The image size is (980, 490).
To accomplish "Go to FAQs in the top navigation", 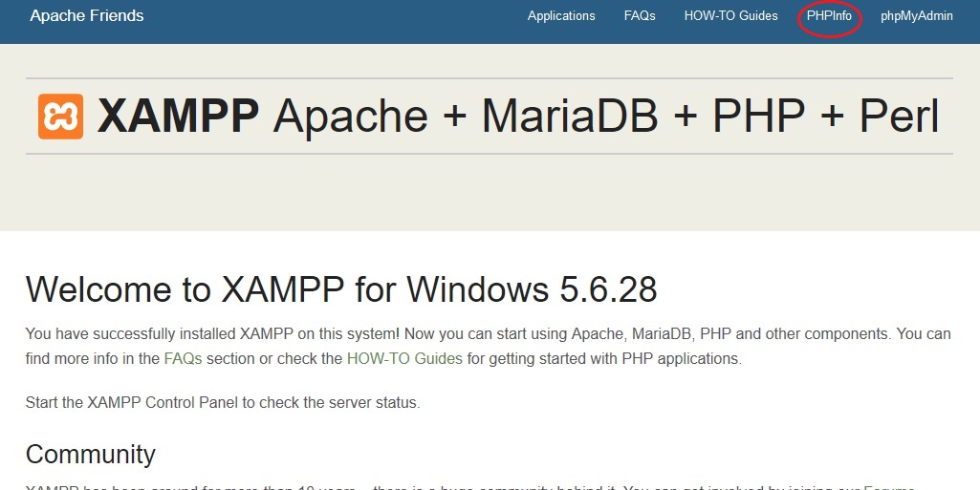I will [x=640, y=16].
